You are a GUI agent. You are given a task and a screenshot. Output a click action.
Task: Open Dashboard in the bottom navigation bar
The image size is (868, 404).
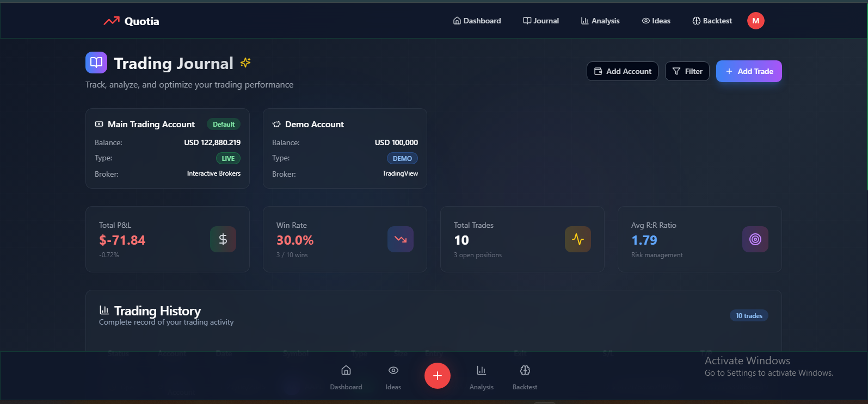[x=346, y=377]
